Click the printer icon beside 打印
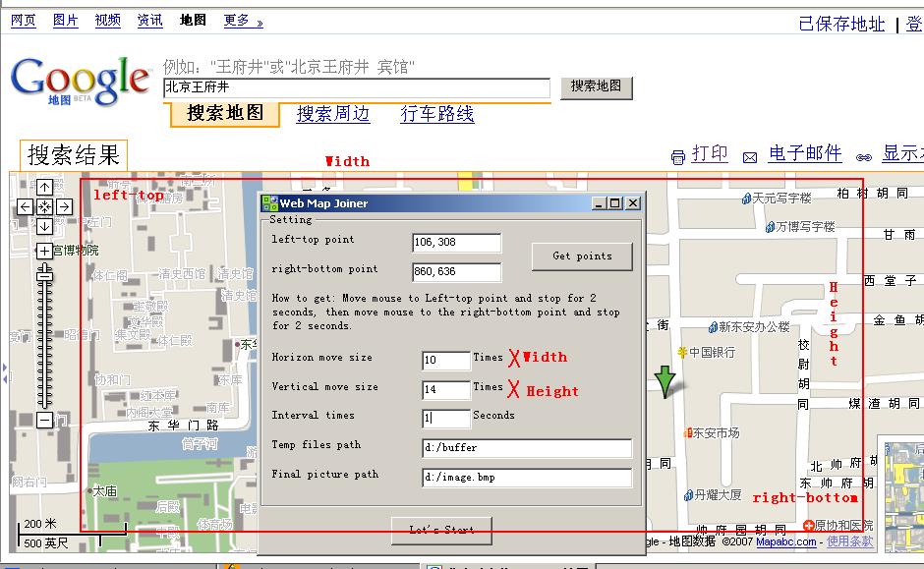924x569 pixels. [x=678, y=156]
